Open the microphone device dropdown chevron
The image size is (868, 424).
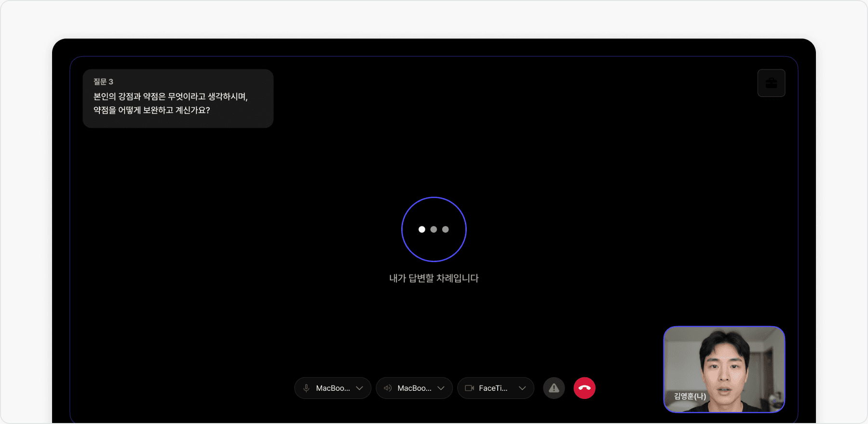(359, 388)
